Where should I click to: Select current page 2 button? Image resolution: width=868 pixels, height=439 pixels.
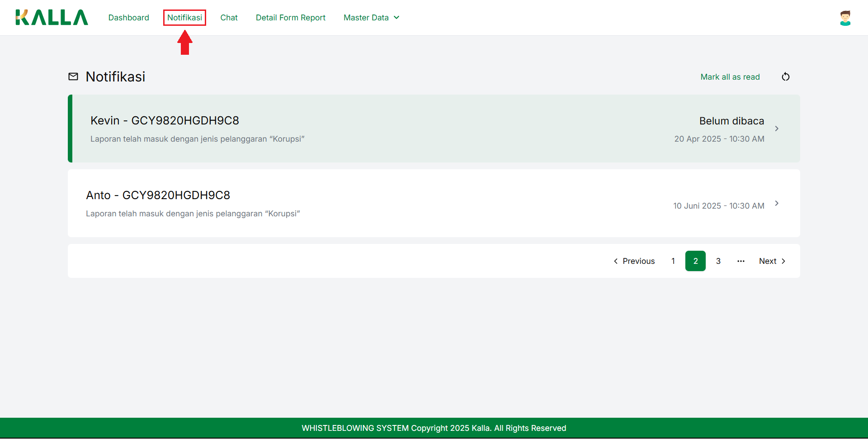coord(695,261)
